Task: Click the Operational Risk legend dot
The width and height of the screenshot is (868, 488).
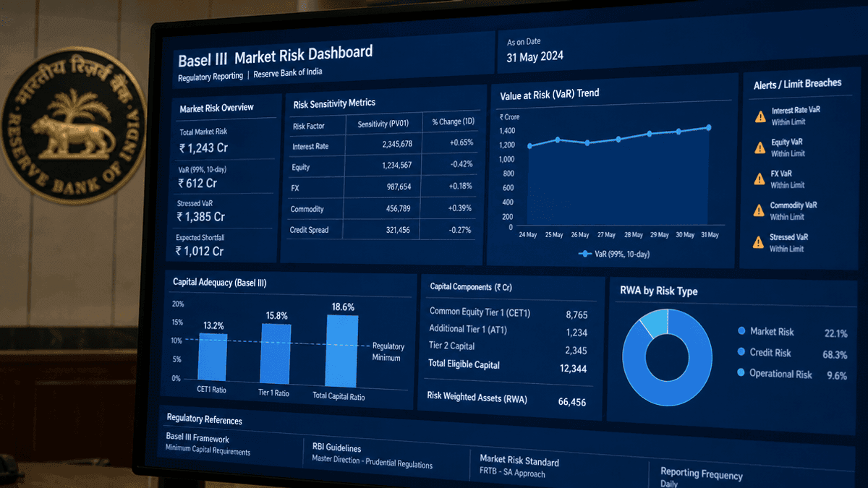Action: click(741, 373)
